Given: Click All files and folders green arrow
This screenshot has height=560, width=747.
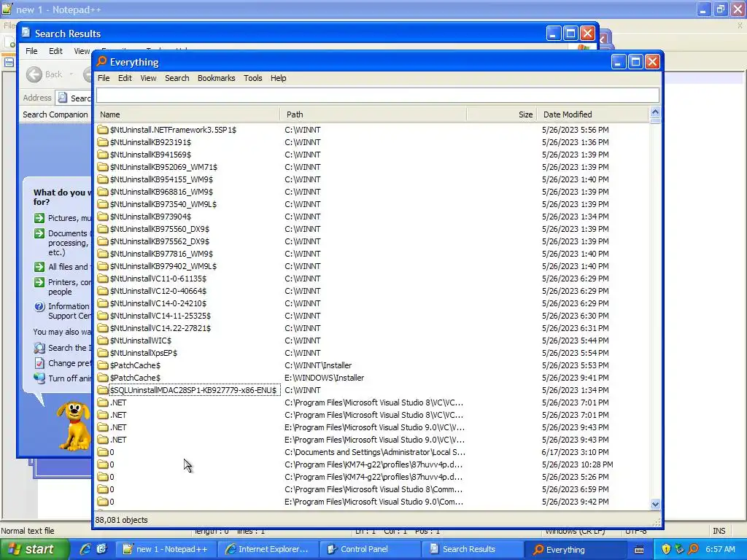Looking at the screenshot, I should point(39,267).
